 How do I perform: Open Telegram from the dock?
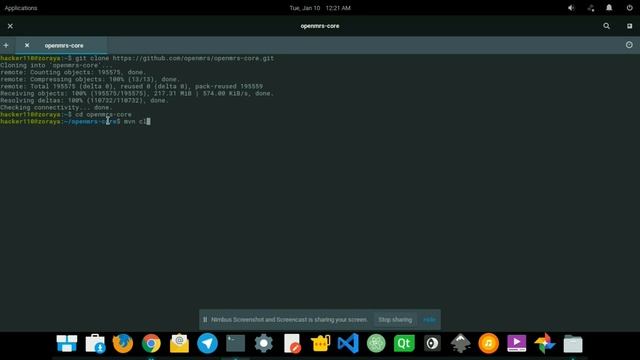coord(207,343)
